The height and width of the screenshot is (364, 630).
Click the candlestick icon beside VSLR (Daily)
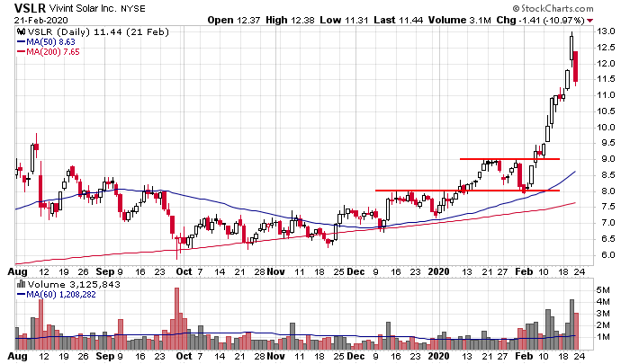[x=21, y=31]
